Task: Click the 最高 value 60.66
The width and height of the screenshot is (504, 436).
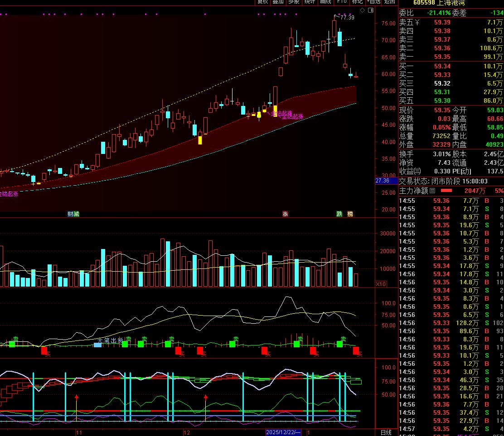Action: [x=495, y=119]
